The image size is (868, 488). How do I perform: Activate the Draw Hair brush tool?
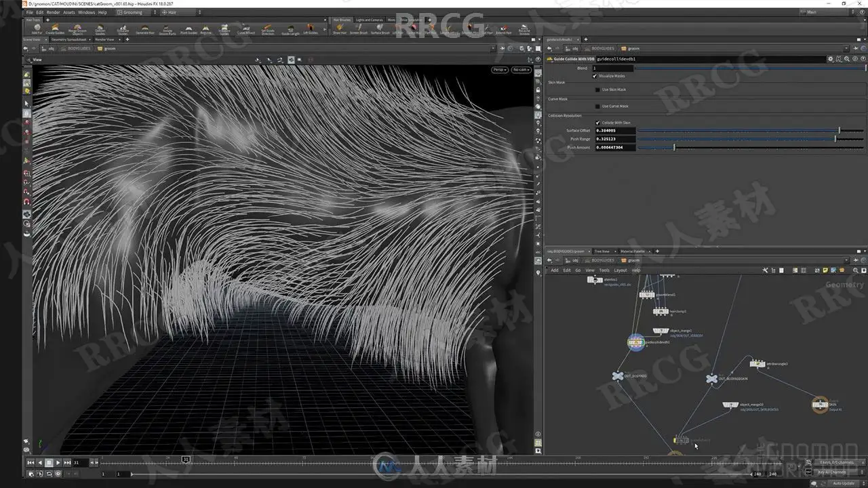[339, 29]
